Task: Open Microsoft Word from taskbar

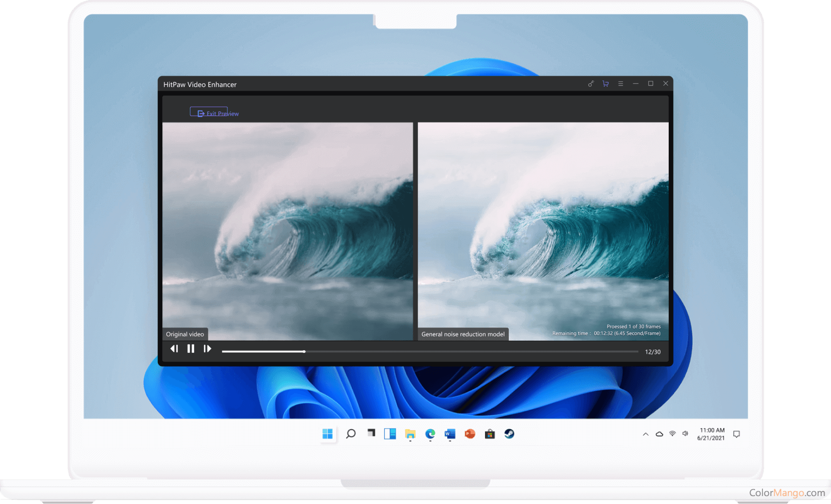Action: click(x=450, y=434)
